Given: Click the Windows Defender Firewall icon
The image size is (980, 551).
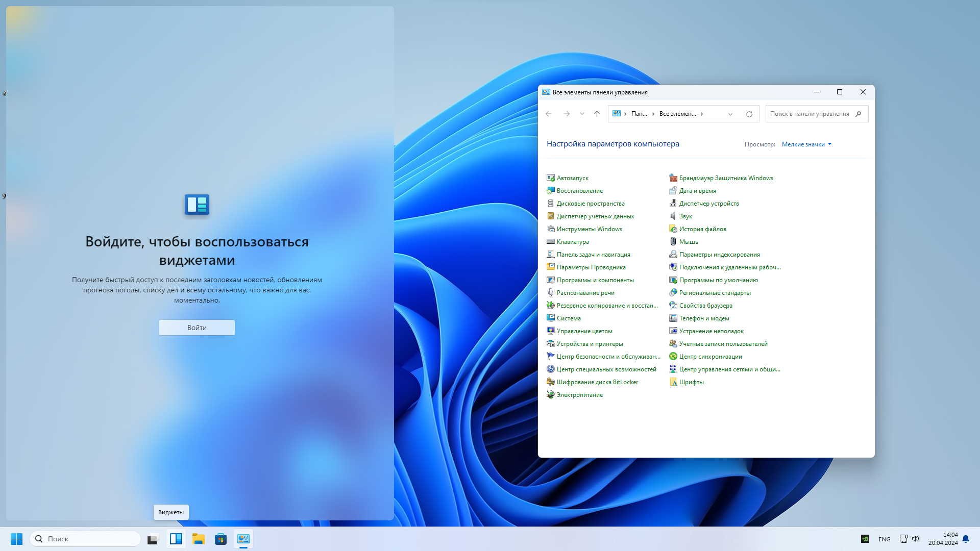Looking at the screenshot, I should [x=673, y=178].
